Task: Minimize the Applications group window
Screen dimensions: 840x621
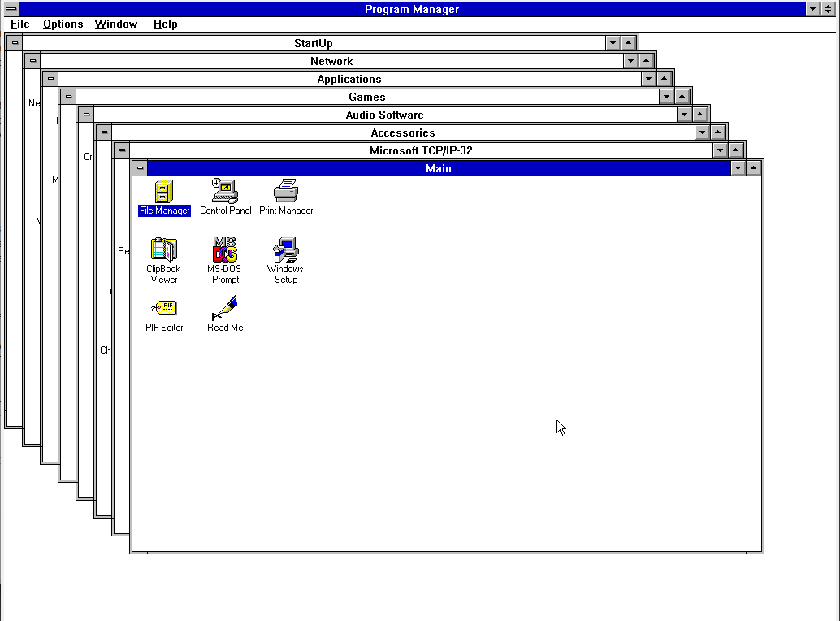Action: tap(649, 79)
